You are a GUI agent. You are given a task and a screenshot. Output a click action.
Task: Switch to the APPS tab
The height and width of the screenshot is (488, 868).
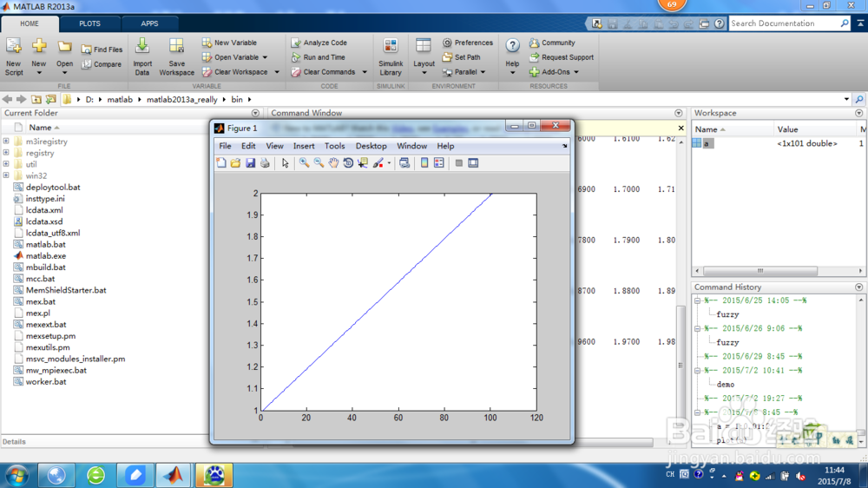coord(149,23)
